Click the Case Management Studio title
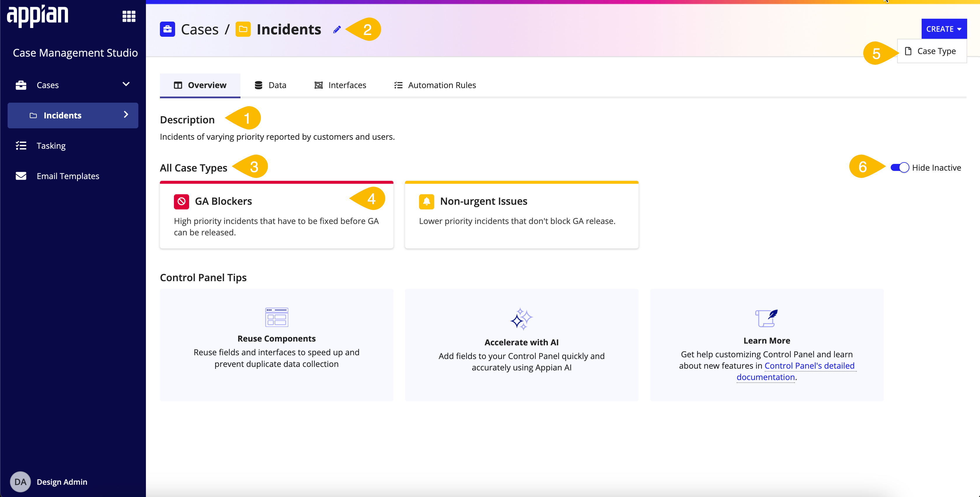The width and height of the screenshot is (980, 497). 75,53
